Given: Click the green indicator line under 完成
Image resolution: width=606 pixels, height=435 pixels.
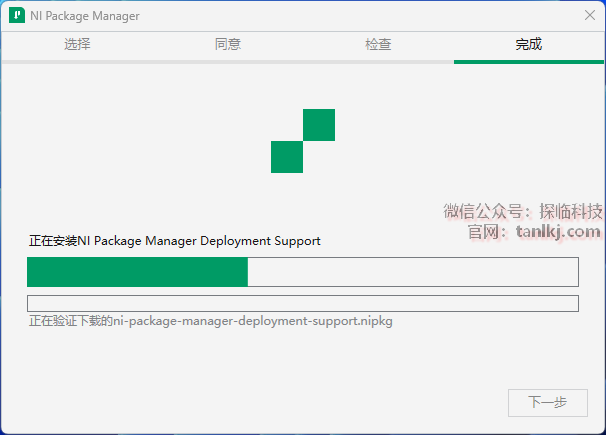Looking at the screenshot, I should 529,61.
